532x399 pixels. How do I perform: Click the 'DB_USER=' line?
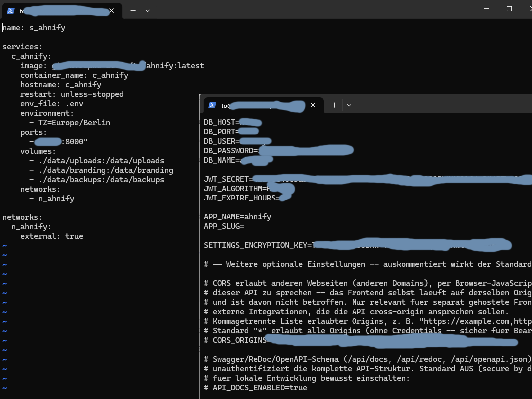[237, 141]
